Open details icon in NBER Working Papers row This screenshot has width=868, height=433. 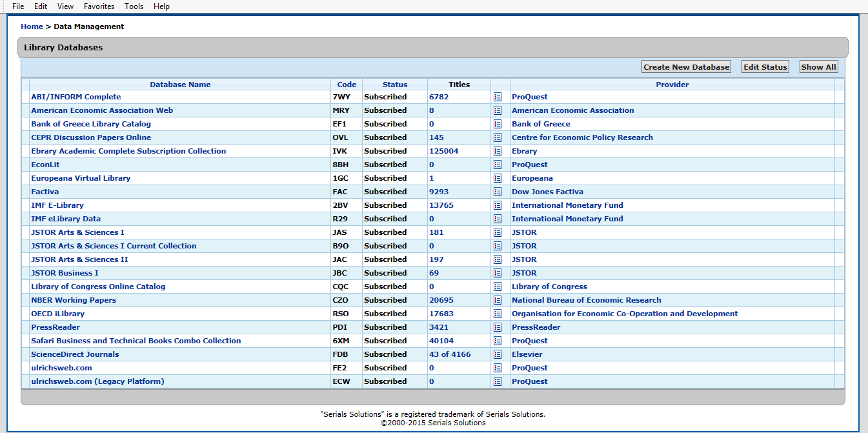pyautogui.click(x=498, y=300)
